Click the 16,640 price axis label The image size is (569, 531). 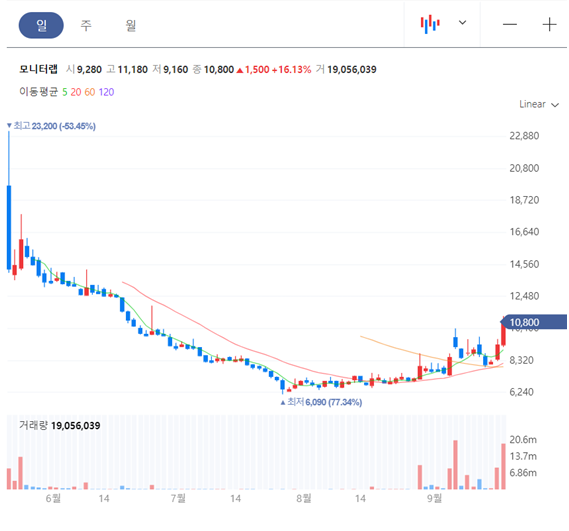(x=524, y=232)
